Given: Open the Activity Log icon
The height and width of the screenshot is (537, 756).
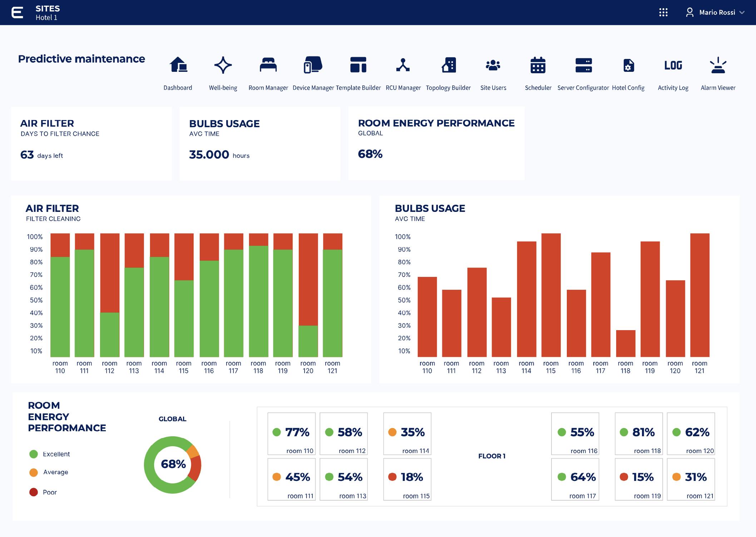Looking at the screenshot, I should coord(673,65).
